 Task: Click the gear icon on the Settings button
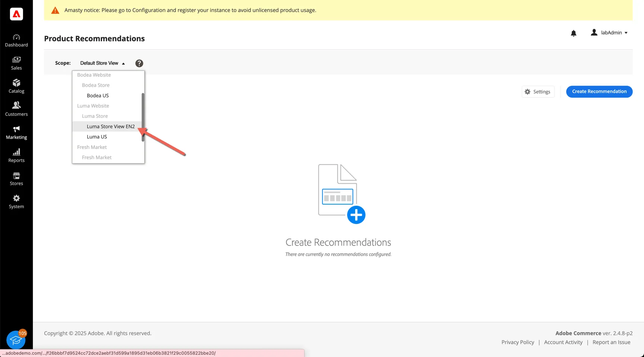point(527,92)
